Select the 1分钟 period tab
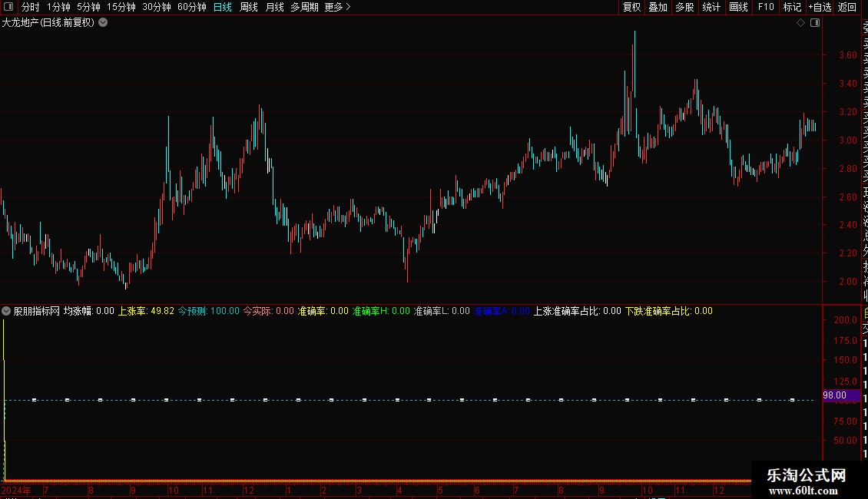868x499 pixels. [58, 7]
